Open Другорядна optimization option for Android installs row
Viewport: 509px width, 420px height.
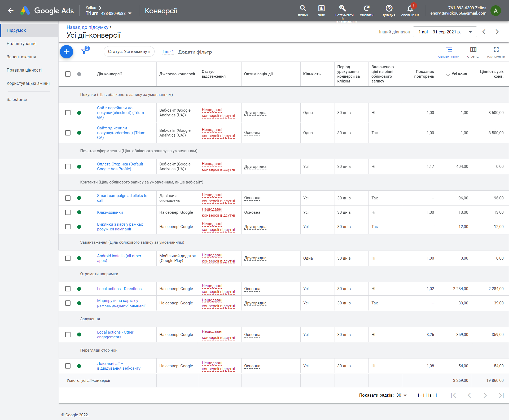(x=255, y=258)
